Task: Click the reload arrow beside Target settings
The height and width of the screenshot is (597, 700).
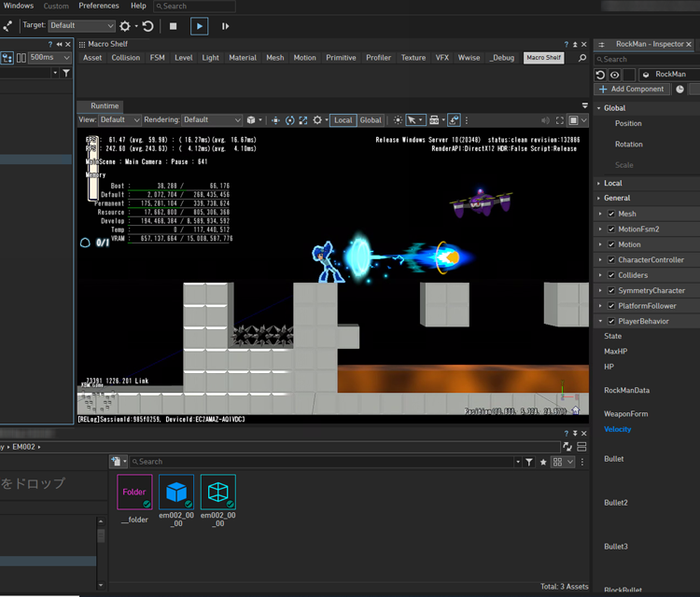Action: pyautogui.click(x=147, y=26)
